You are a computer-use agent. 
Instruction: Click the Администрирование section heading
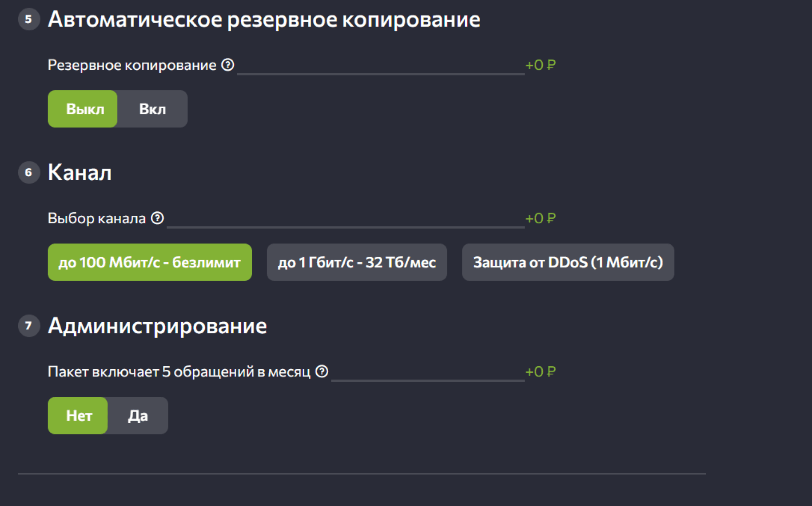click(157, 326)
